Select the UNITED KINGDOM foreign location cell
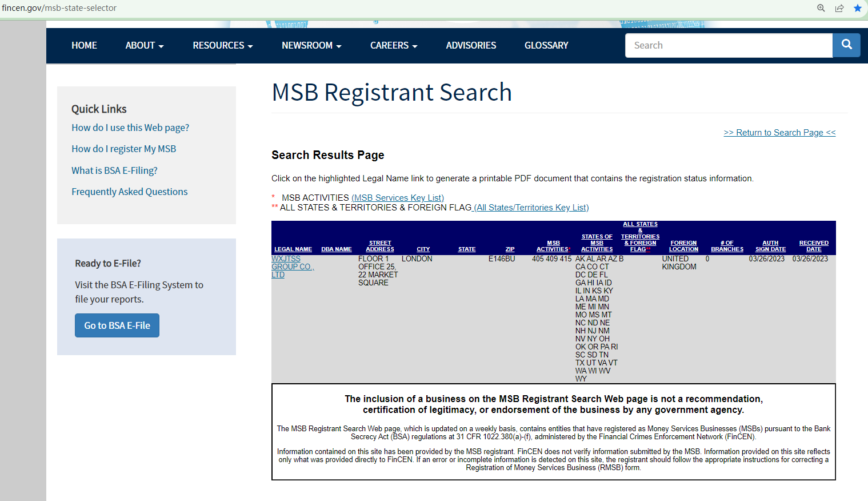The width and height of the screenshot is (868, 501). [679, 263]
